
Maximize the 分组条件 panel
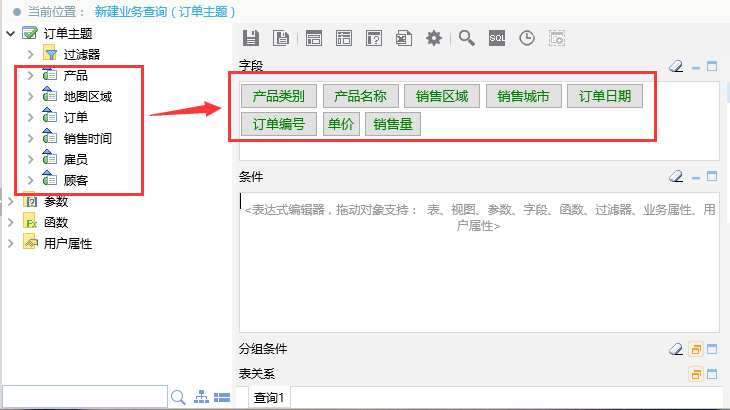pos(712,349)
